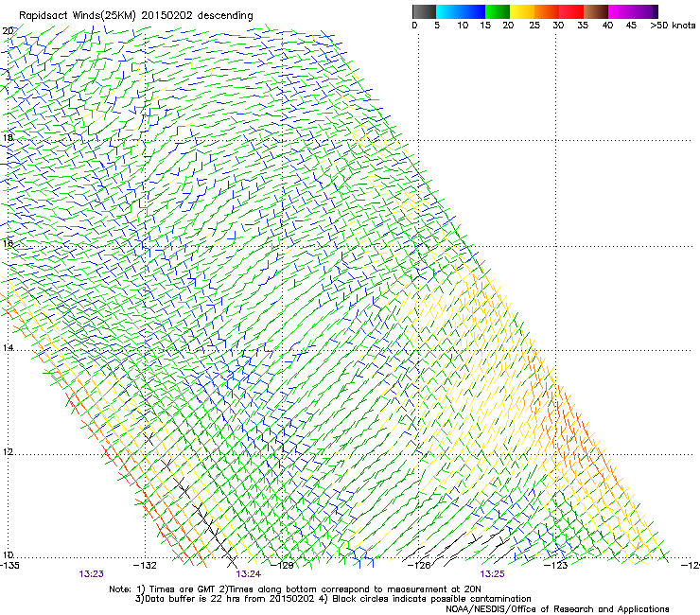Click the legend number '35'

point(583,26)
